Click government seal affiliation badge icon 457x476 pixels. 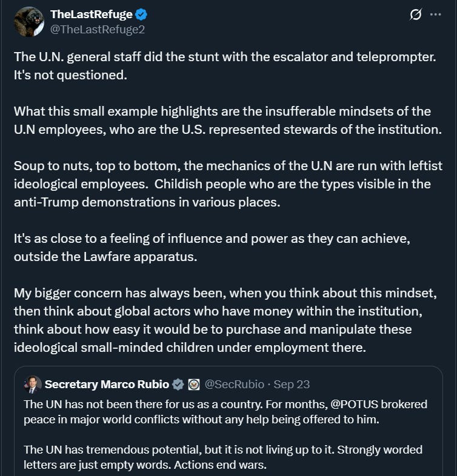194,385
